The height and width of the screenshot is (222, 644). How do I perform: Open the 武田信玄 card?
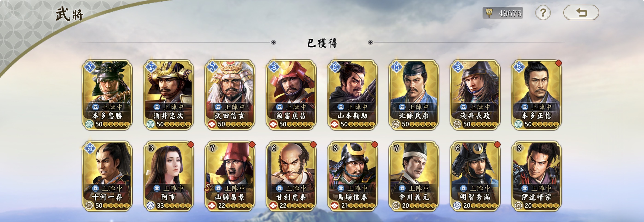[x=230, y=95]
